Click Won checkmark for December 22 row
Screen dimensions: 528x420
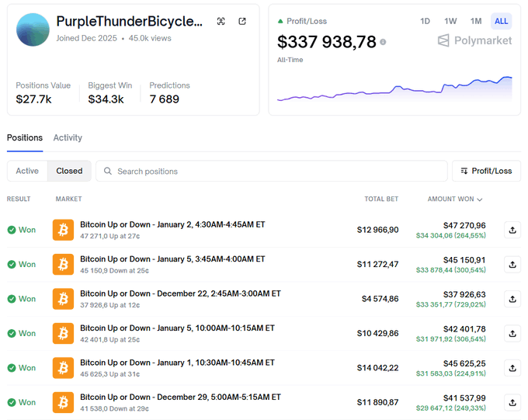coord(12,299)
